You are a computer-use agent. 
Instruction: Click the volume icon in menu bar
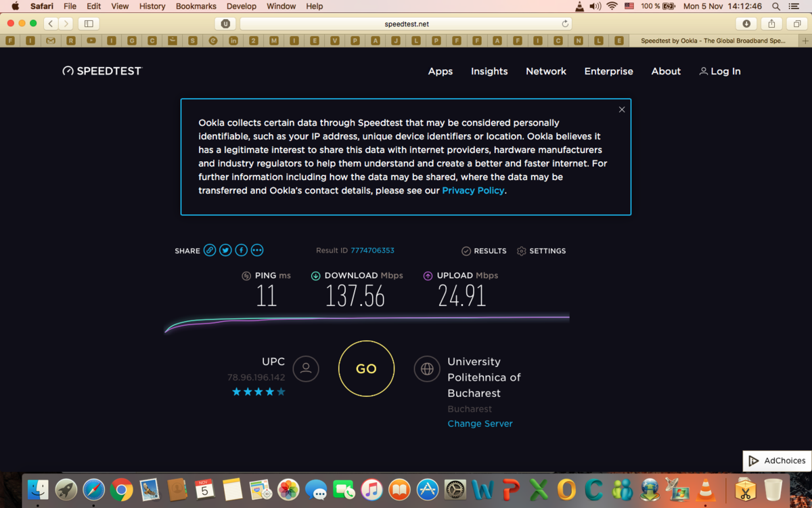[x=595, y=6]
